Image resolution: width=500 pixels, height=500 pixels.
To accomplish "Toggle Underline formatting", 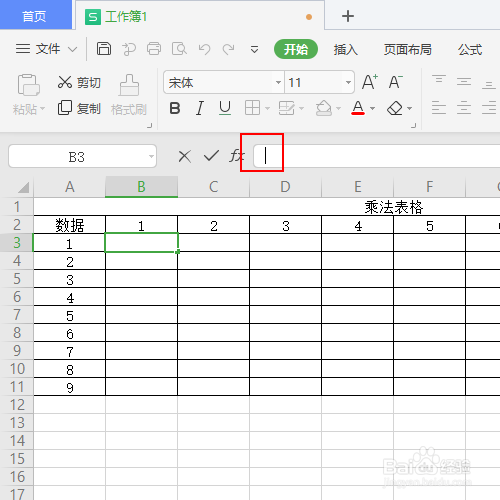I will 225,108.
